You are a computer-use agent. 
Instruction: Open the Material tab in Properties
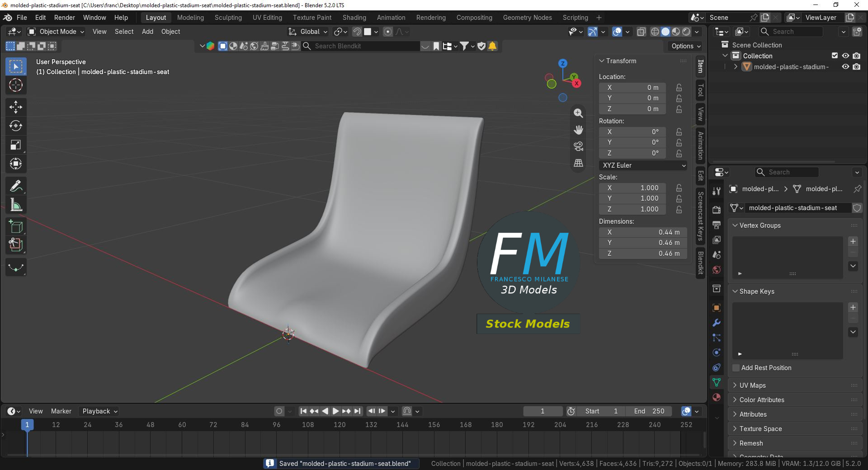pyautogui.click(x=717, y=397)
